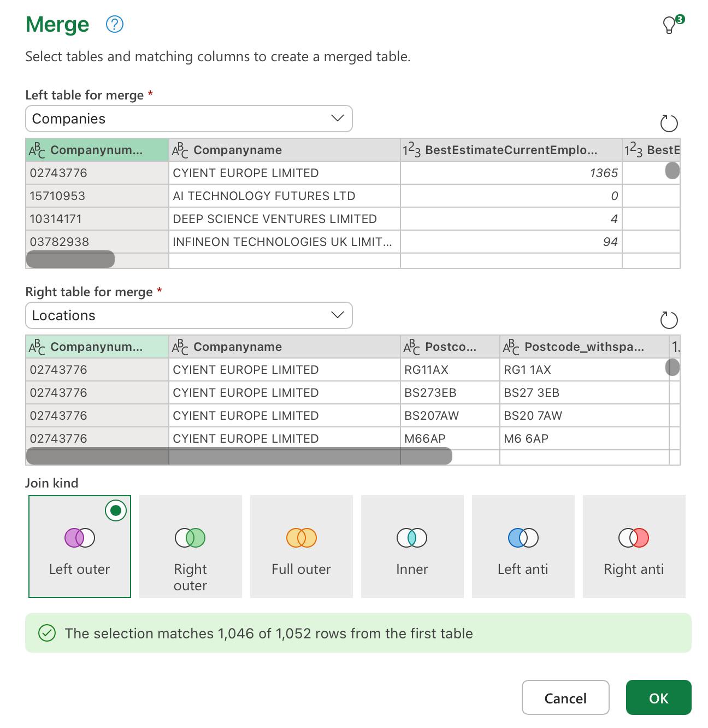Image resolution: width=708 pixels, height=728 pixels.
Task: Open the lightbulb tips icon with badge
Action: pos(673,24)
